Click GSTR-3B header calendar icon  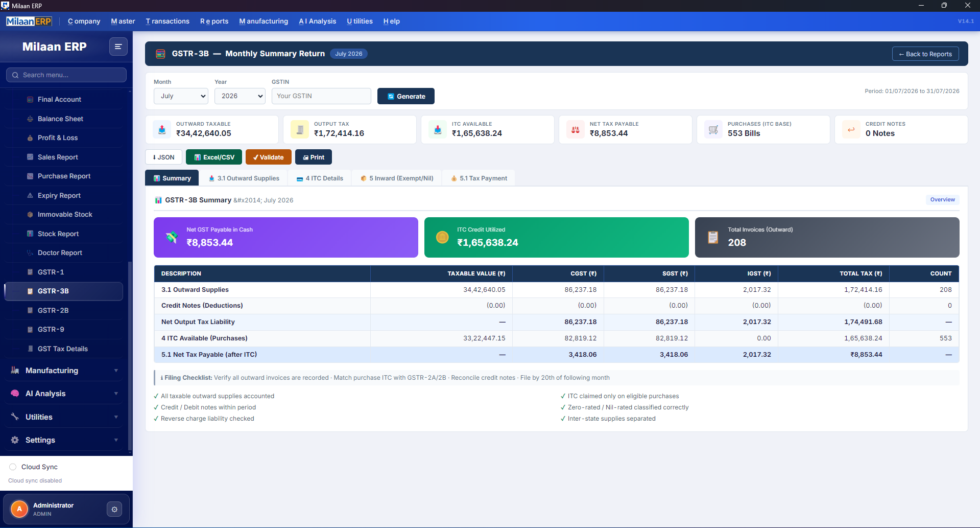(x=160, y=54)
